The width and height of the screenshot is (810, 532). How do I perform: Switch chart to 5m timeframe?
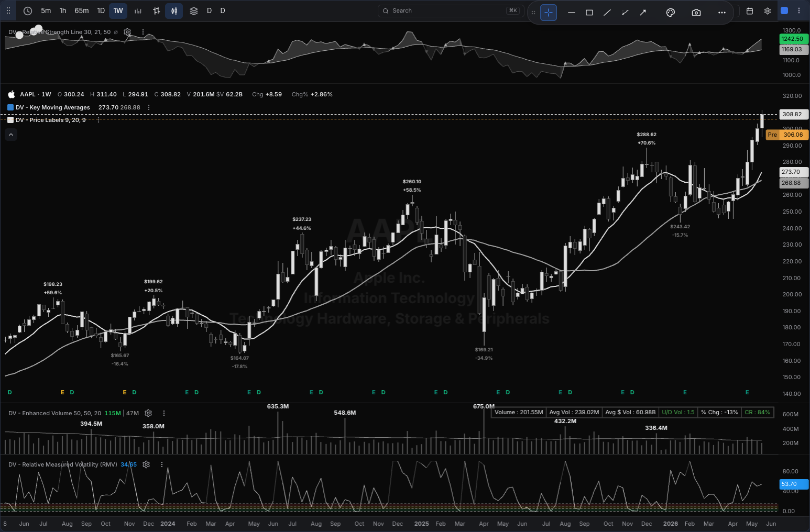coord(46,10)
